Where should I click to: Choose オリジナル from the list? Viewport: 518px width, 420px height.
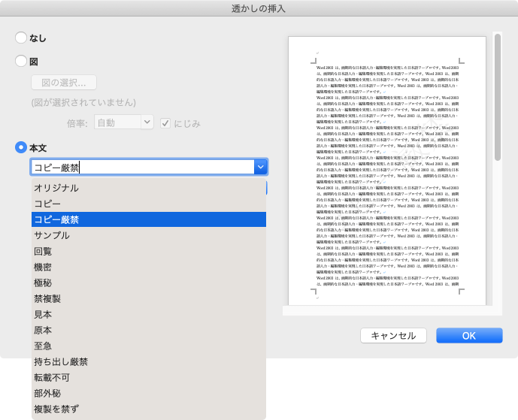tap(149, 188)
